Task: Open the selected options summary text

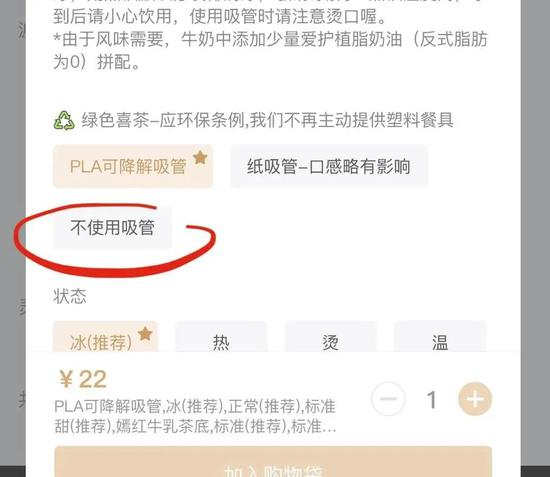Action: point(195,416)
